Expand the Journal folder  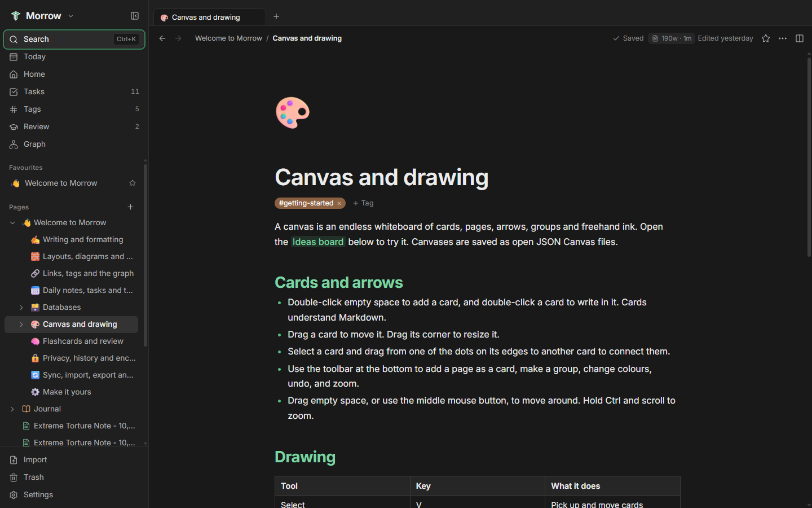coord(12,409)
